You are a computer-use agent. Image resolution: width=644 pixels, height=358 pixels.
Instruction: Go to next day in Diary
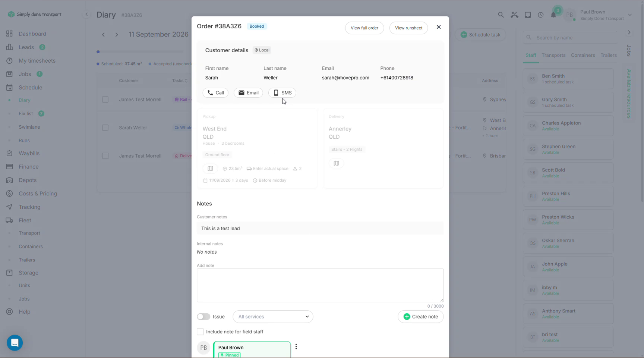[117, 35]
